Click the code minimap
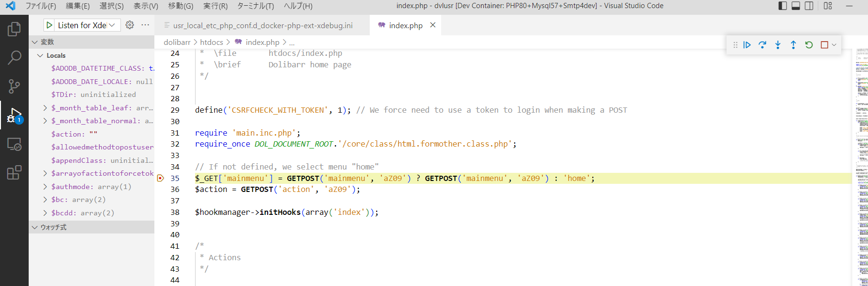 click(x=861, y=167)
